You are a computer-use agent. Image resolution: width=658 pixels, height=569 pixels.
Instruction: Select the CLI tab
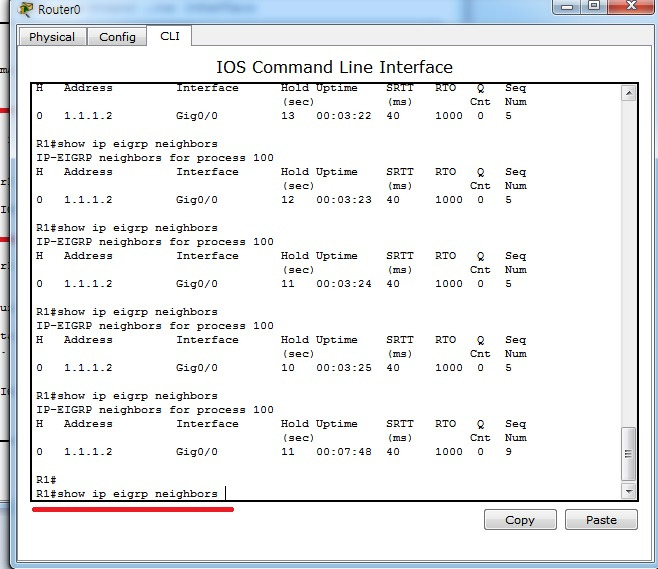click(x=170, y=36)
